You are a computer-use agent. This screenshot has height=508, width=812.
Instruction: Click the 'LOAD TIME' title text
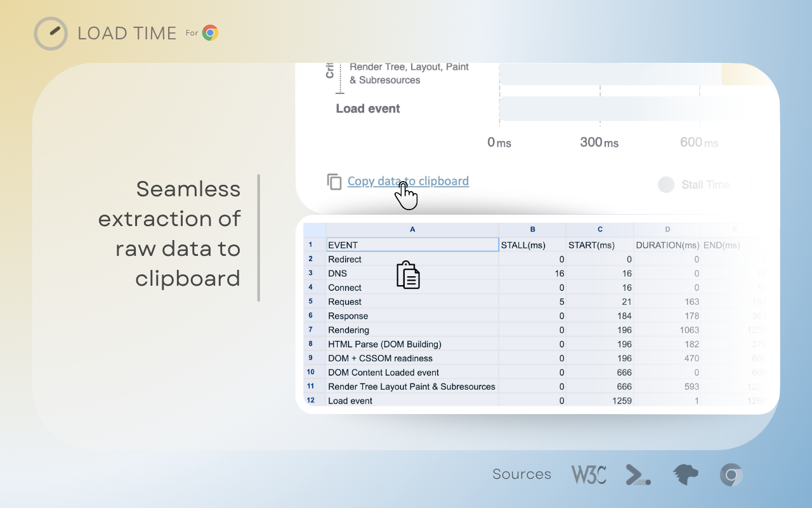127,34
